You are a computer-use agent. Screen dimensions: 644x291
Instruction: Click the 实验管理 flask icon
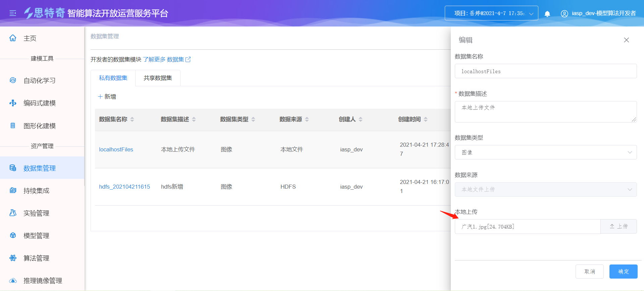pos(13,213)
